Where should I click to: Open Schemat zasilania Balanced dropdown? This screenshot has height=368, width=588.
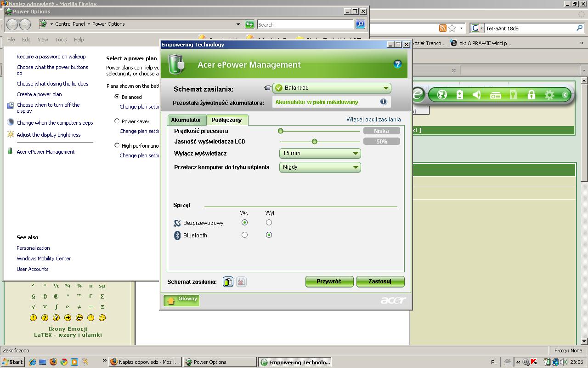332,88
